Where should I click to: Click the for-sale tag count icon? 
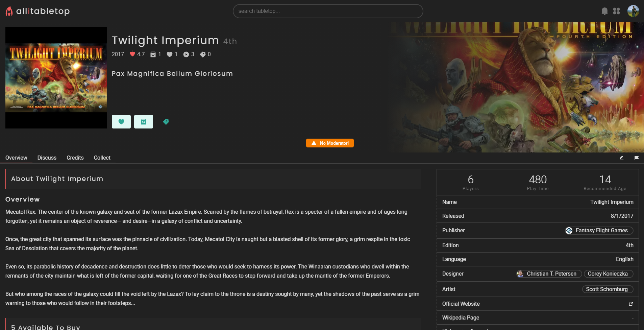click(x=203, y=54)
